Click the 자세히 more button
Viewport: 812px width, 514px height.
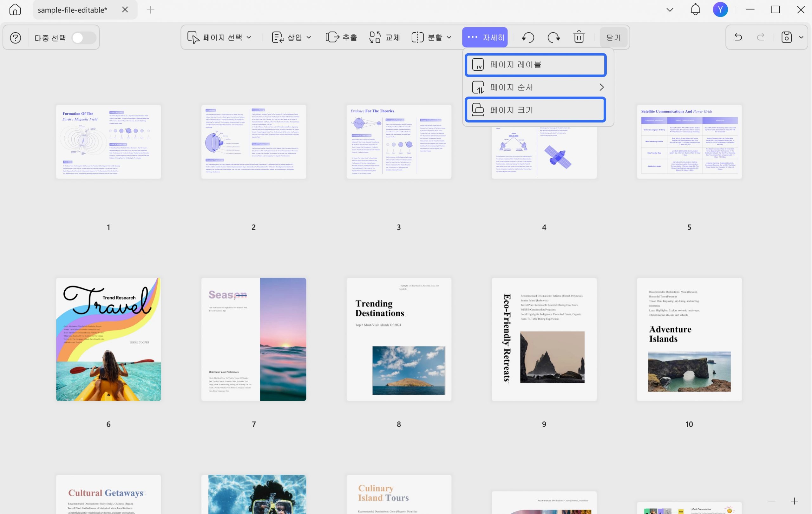click(x=485, y=37)
